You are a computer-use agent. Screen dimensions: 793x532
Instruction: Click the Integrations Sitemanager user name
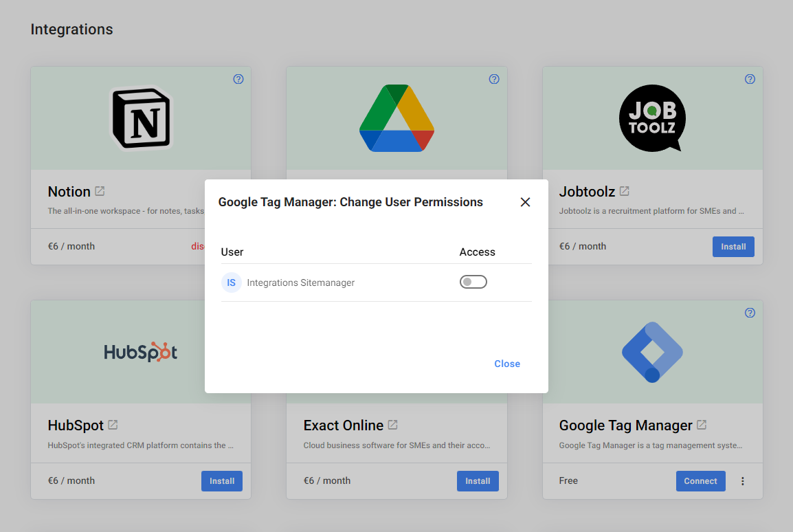click(301, 282)
